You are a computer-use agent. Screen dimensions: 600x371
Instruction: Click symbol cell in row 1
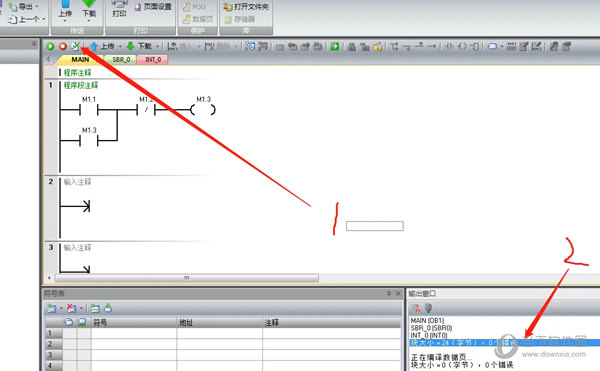pyautogui.click(x=134, y=333)
